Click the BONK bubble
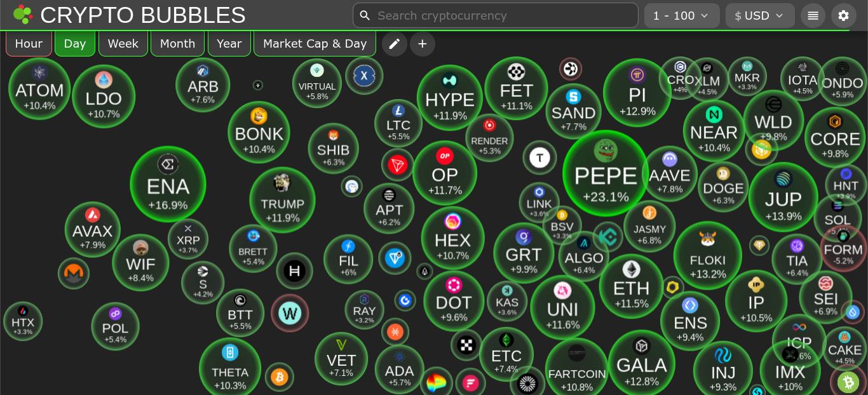Image resolution: width=868 pixels, height=395 pixels. coord(259,133)
